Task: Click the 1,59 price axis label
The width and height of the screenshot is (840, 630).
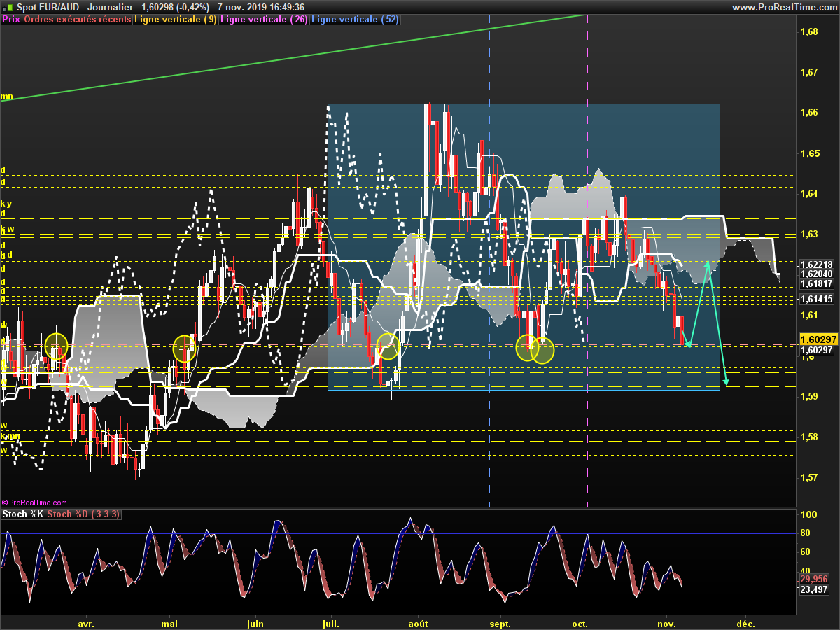Action: (808, 396)
